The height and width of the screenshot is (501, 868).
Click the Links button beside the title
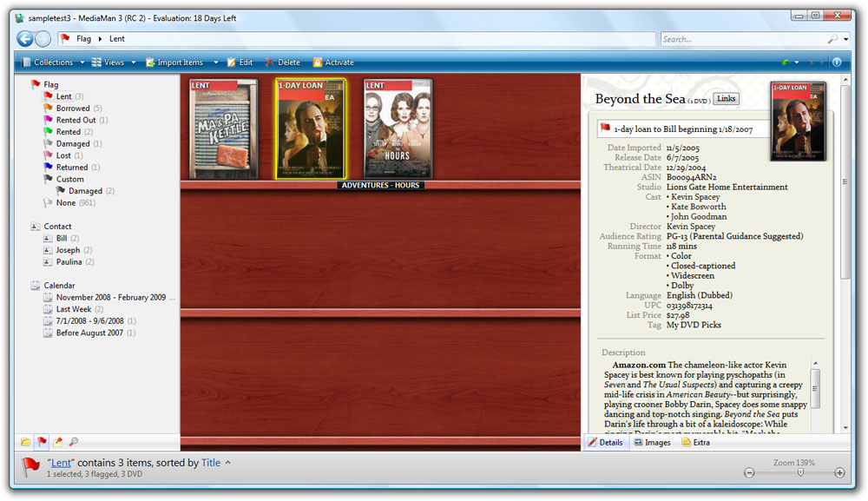tap(727, 98)
